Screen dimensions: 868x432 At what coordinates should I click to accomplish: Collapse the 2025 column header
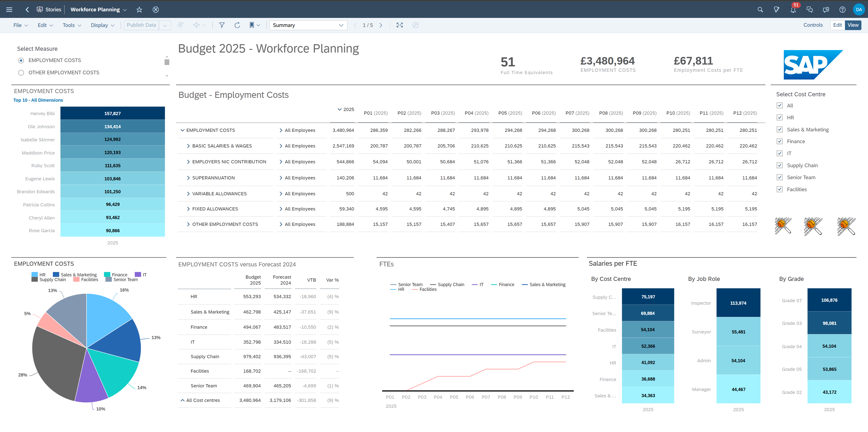click(339, 109)
